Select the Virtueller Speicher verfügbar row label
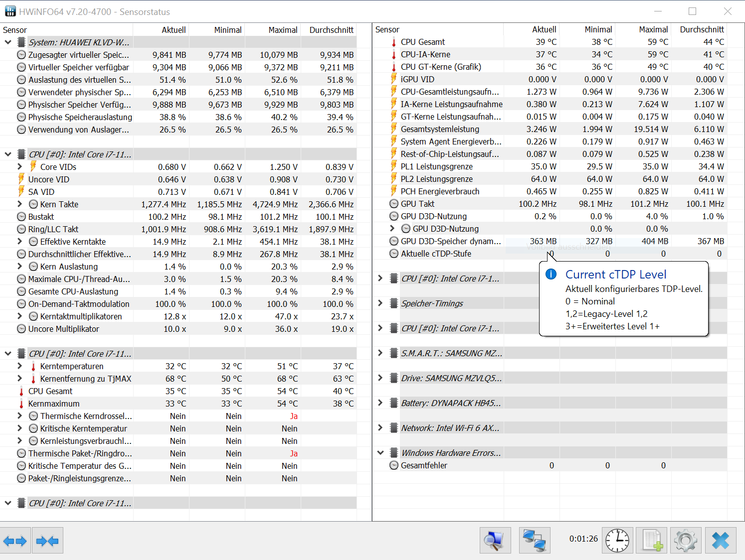The height and width of the screenshot is (560, 745). point(79,67)
